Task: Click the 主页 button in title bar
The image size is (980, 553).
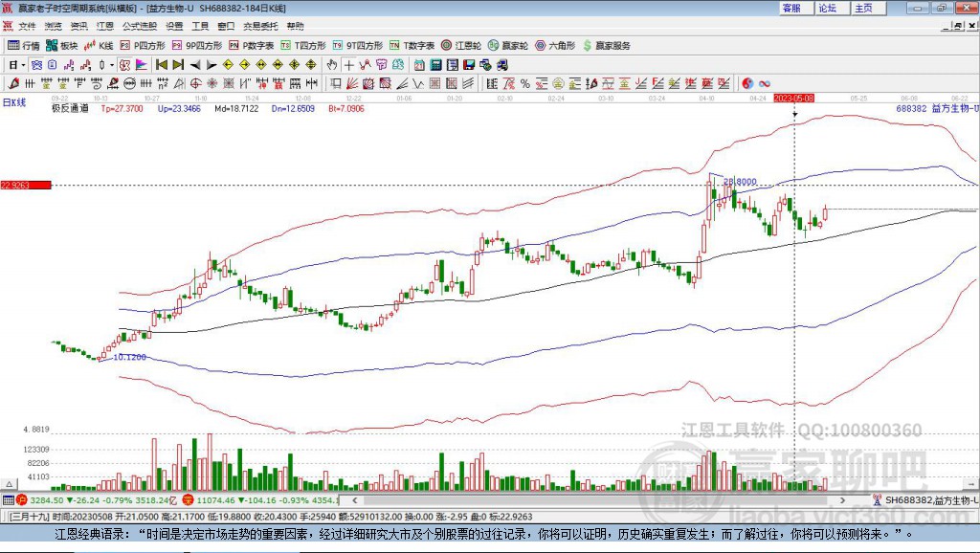Action: coord(868,8)
